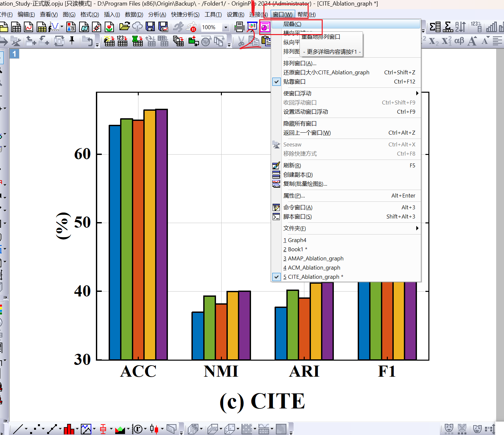Screen dimensions: 504x435
Task: Select the line plus symbol plot icon
Action: click(x=52, y=429)
